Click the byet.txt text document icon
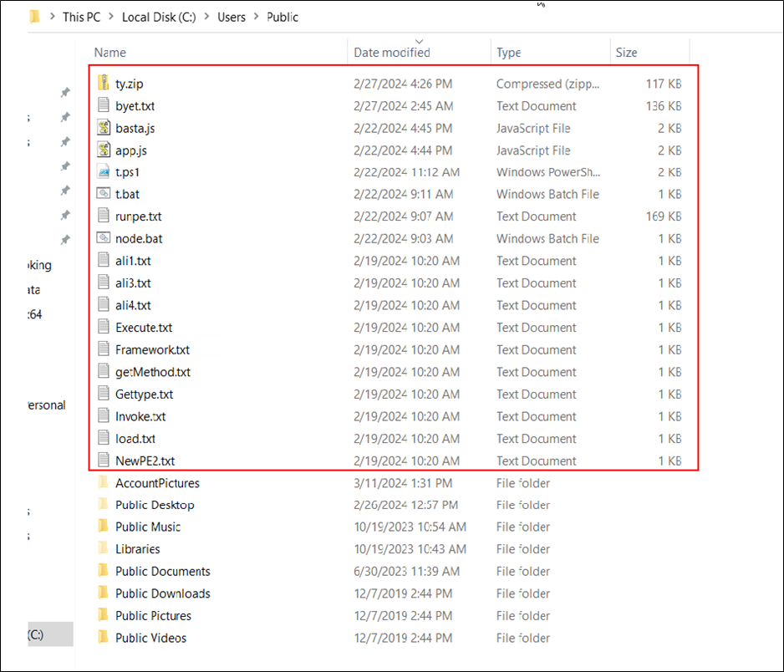 click(x=104, y=106)
